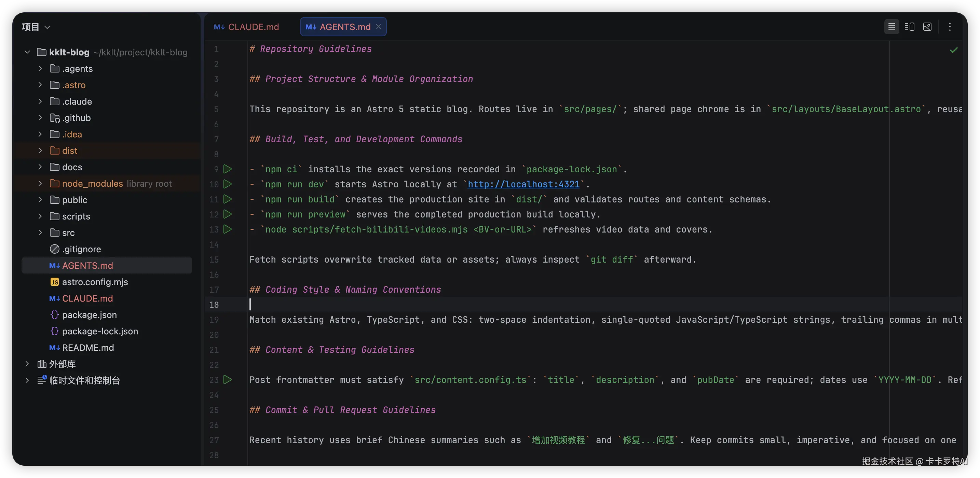The image size is (980, 478).
Task: Switch to Preview only view icon
Action: tap(927, 27)
